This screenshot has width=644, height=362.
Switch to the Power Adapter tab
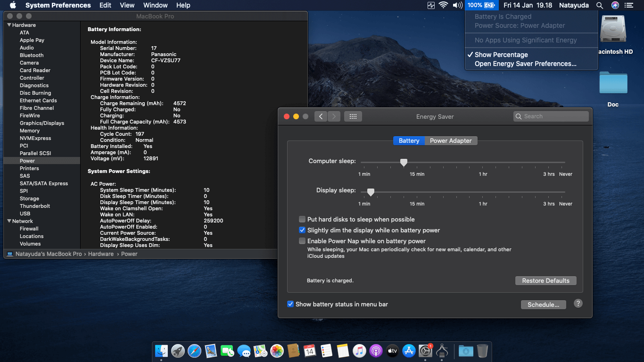(451, 140)
